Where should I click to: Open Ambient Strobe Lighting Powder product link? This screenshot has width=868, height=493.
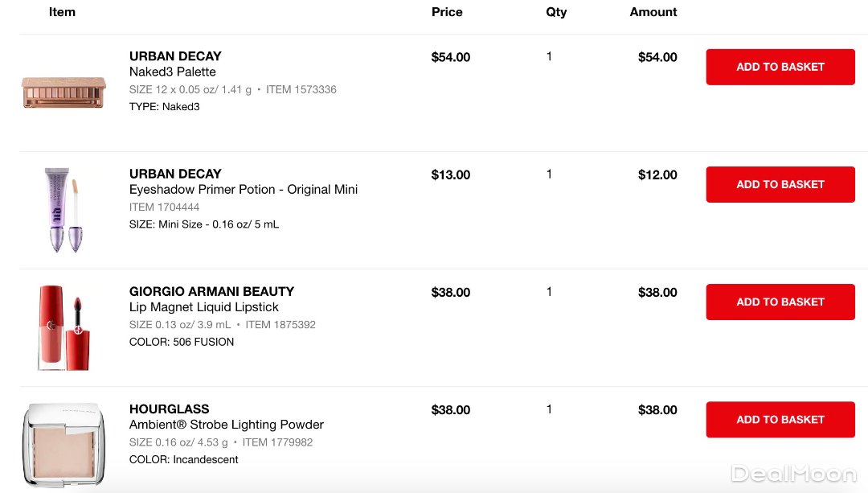(226, 425)
